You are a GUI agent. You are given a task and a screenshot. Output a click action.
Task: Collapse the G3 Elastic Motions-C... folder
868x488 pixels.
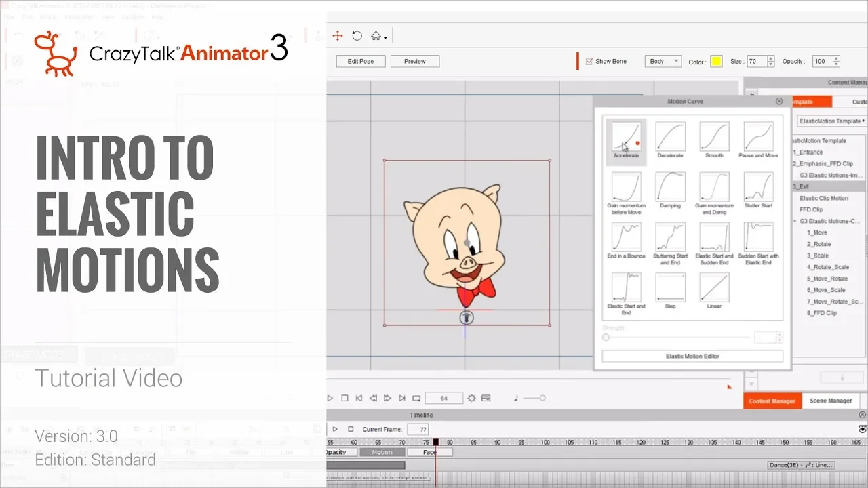795,221
